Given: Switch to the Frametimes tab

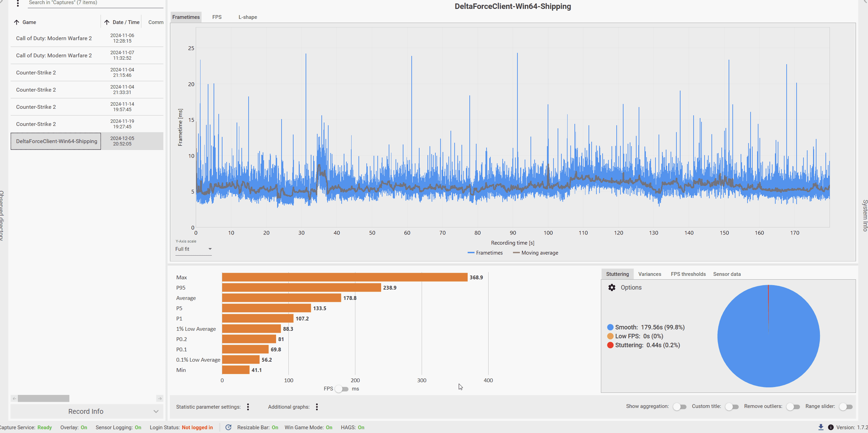Looking at the screenshot, I should pyautogui.click(x=186, y=17).
